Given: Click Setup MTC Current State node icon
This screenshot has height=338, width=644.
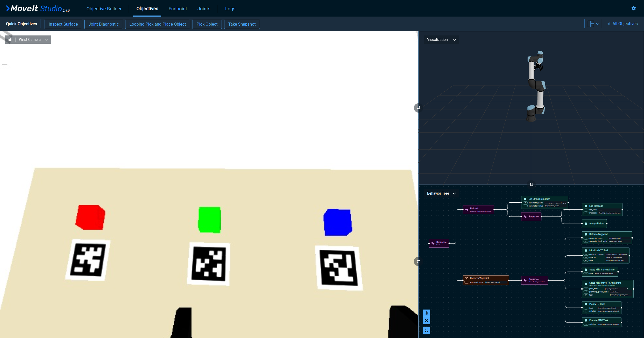Looking at the screenshot, I should pyautogui.click(x=586, y=270).
